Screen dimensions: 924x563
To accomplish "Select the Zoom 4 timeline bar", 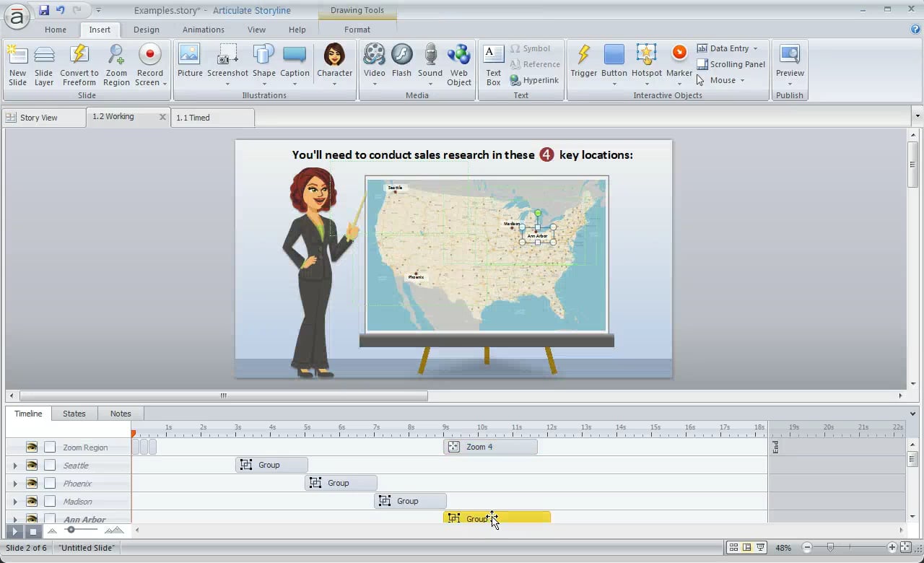I will pos(491,447).
